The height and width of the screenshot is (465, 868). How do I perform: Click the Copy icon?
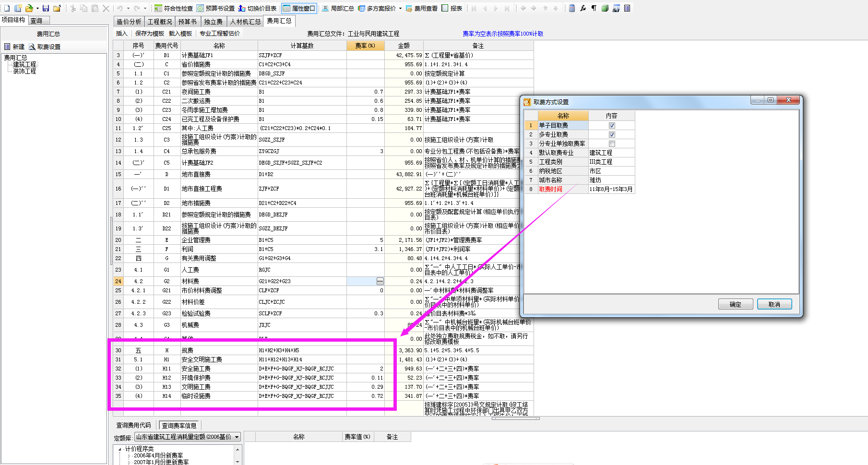point(84,8)
